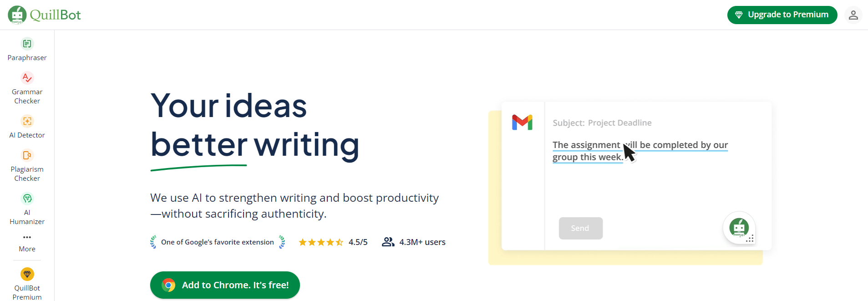The width and height of the screenshot is (868, 301).
Task: Click the QuillBot wordmark text
Action: tap(56, 15)
